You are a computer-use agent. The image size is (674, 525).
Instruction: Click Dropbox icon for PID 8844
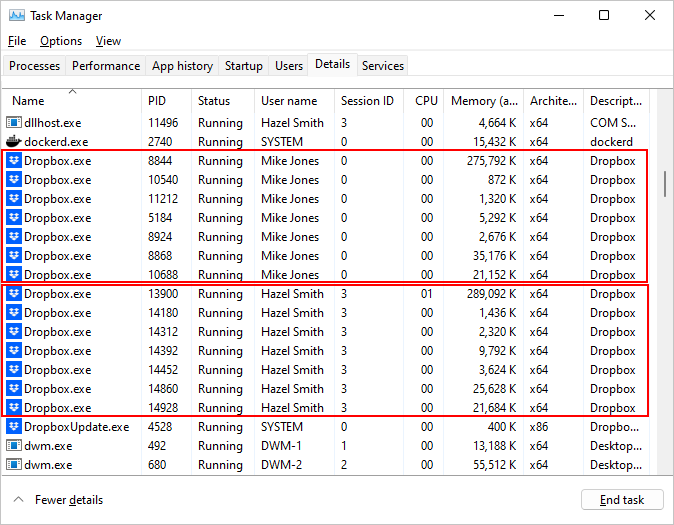coord(14,161)
